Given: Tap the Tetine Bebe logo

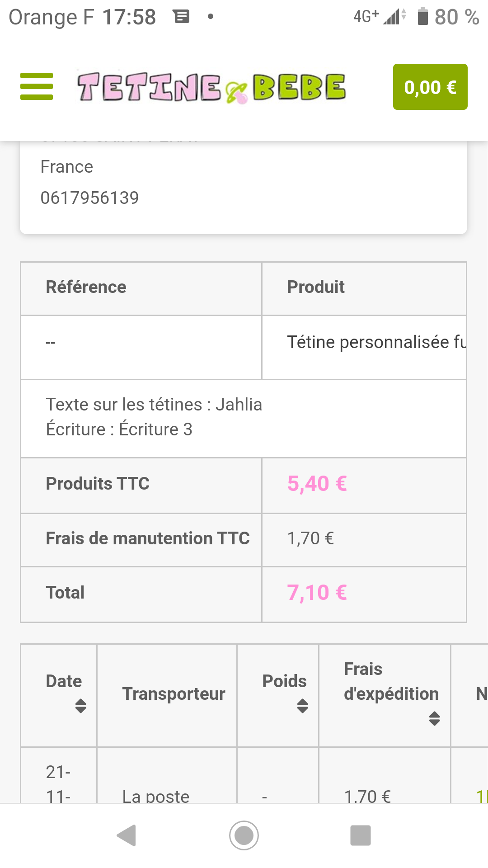Looking at the screenshot, I should [211, 87].
